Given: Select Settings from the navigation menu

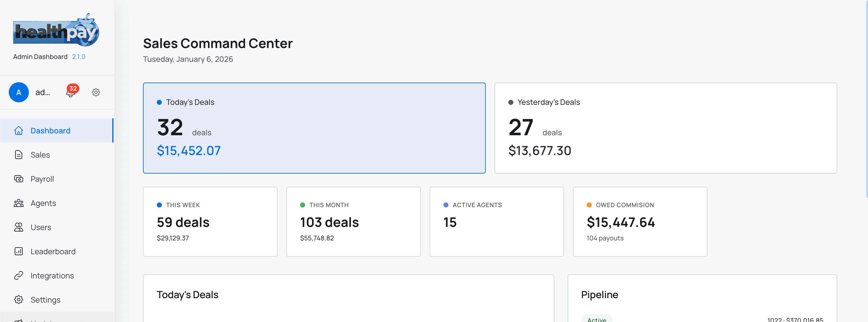Looking at the screenshot, I should (45, 299).
